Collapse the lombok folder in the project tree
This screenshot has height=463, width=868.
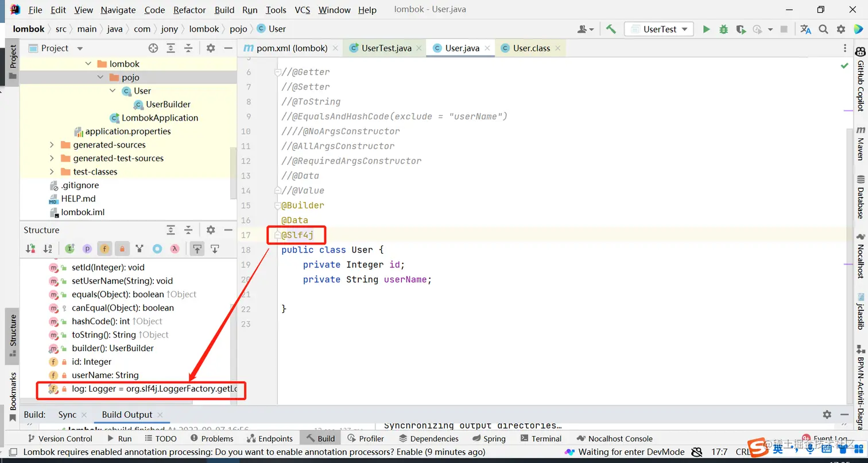(x=88, y=64)
